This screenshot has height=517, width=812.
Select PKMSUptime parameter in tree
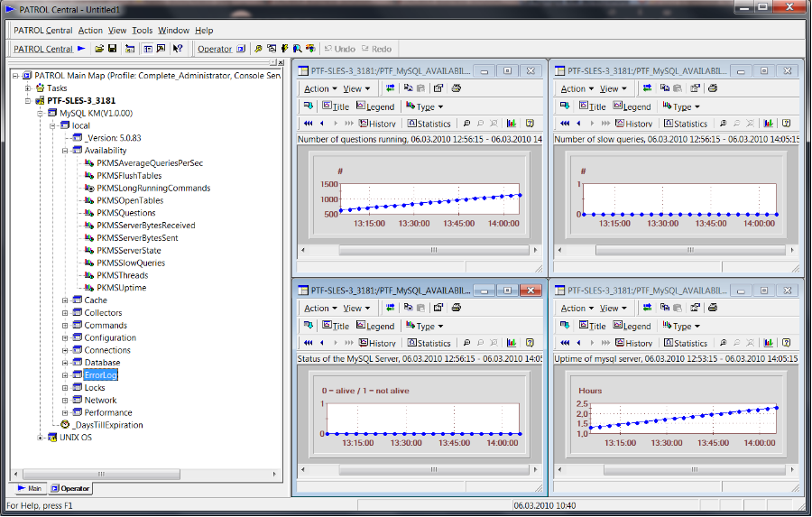[x=121, y=288]
